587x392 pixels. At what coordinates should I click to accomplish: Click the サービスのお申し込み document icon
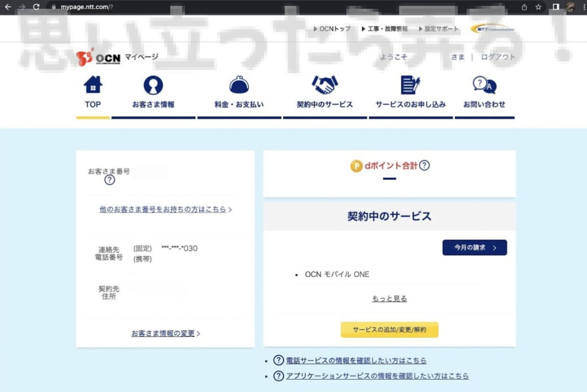click(x=410, y=85)
